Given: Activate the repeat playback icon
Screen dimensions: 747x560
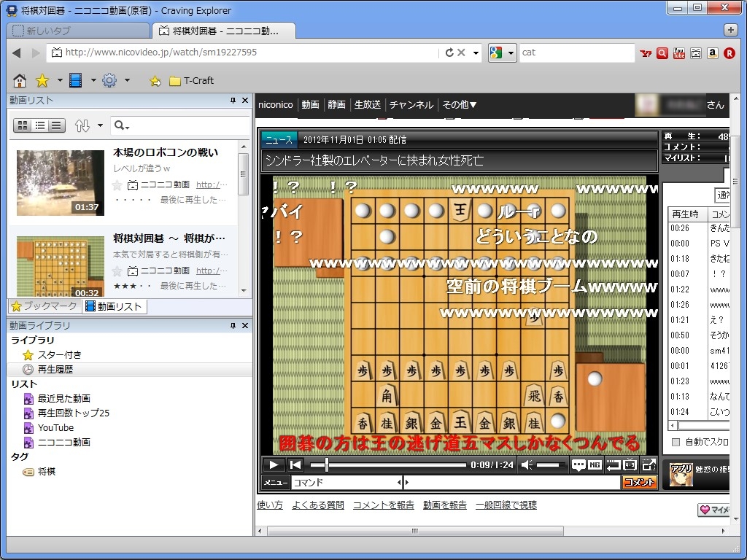Looking at the screenshot, I should coord(614,464).
